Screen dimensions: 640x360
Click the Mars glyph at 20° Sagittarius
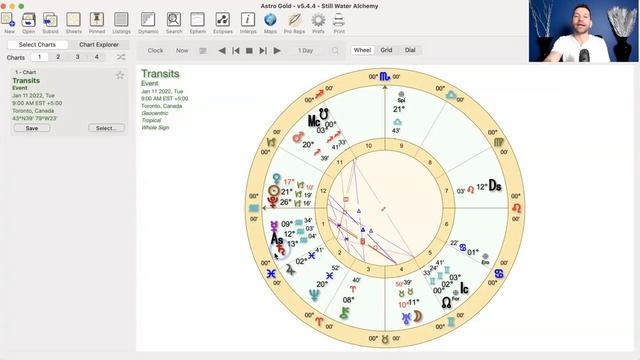298,137
